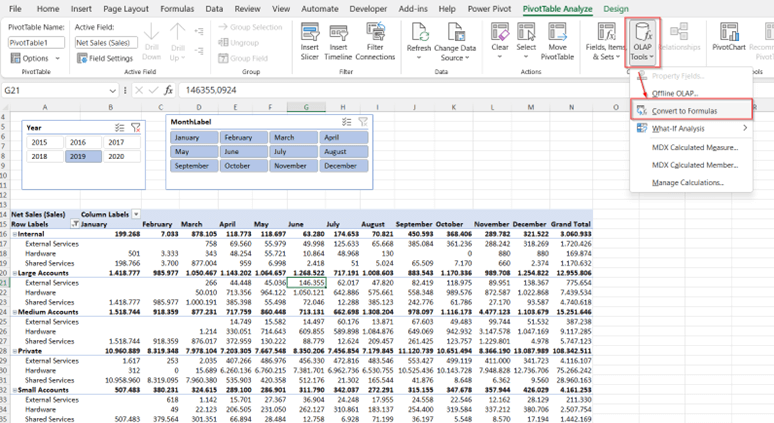774x423 pixels.
Task: Choose Manage Calculations
Action: (x=692, y=183)
